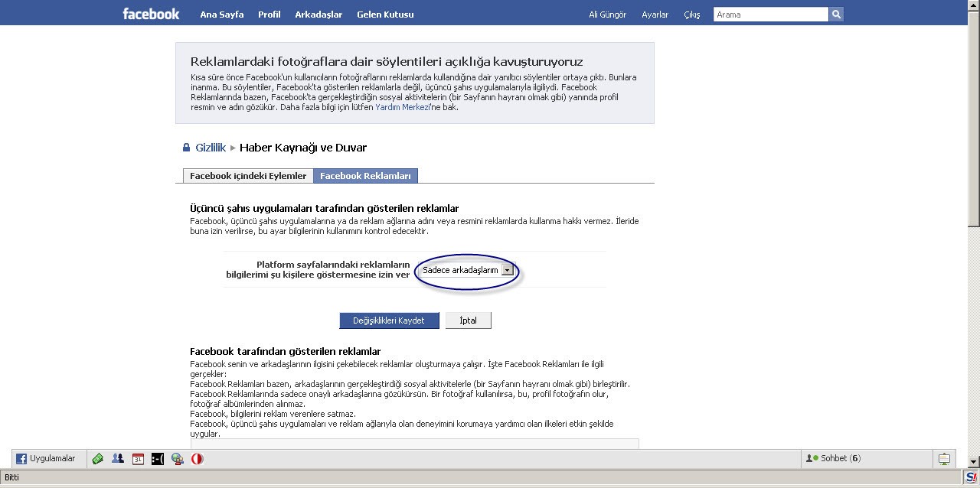Open the calendar events bookmark icon
Viewport: 980px width, 488px height.
coord(138,459)
